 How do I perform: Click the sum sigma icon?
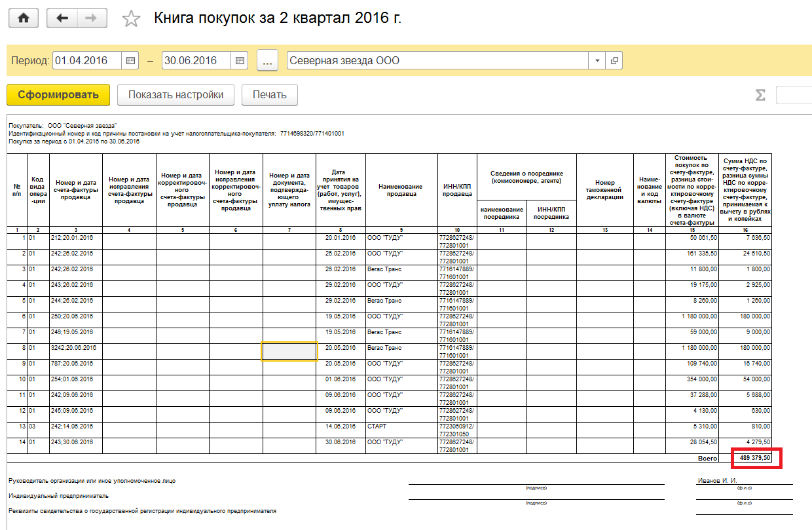point(760,95)
